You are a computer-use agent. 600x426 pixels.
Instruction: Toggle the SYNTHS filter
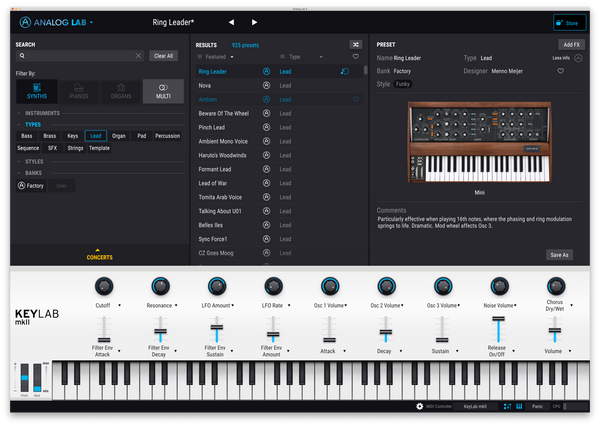[36, 92]
